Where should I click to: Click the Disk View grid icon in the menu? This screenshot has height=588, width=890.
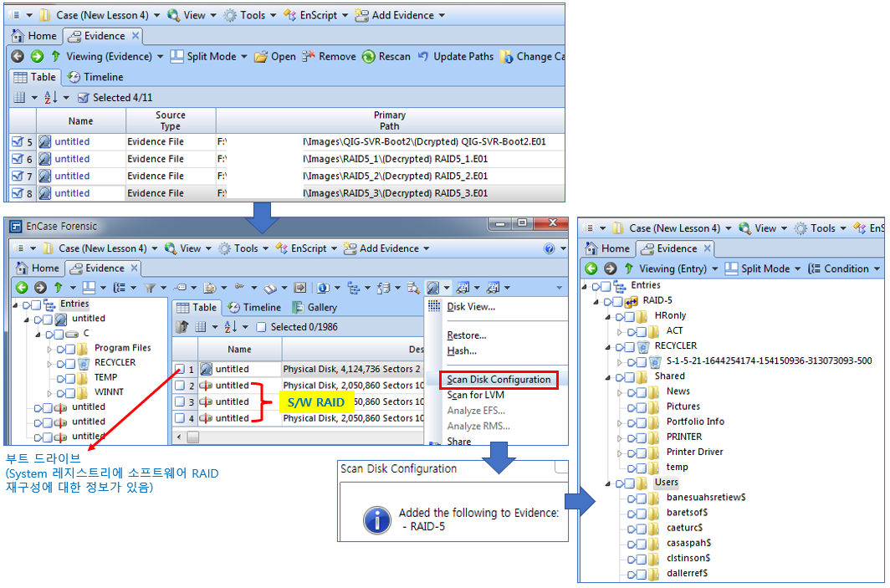pos(434,306)
